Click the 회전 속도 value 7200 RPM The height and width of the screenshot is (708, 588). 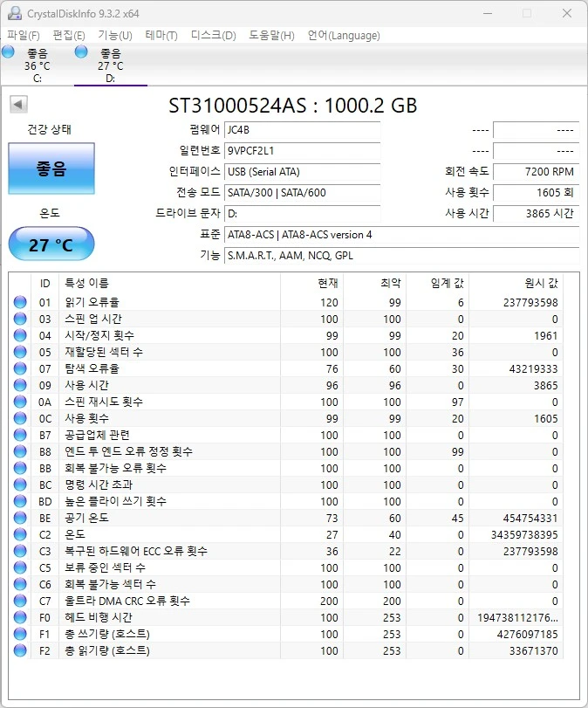tap(537, 172)
